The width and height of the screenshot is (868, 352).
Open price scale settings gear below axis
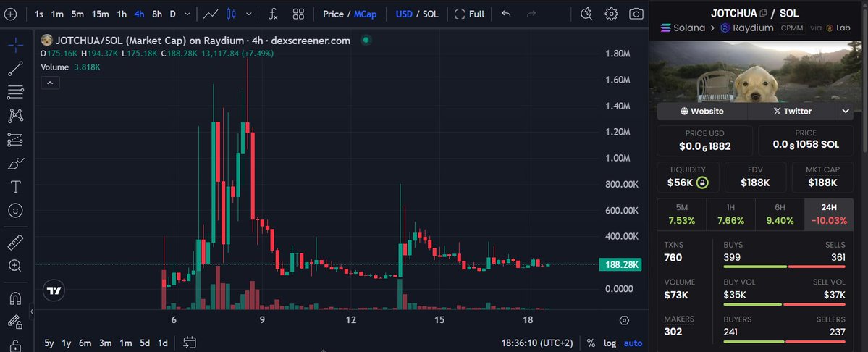coord(625,320)
